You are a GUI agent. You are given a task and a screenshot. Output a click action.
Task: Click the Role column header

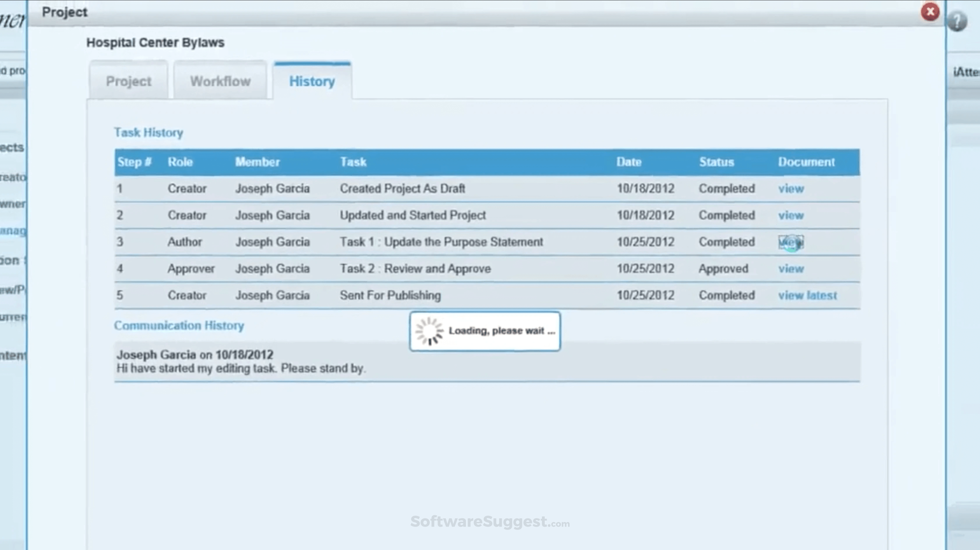click(x=180, y=162)
